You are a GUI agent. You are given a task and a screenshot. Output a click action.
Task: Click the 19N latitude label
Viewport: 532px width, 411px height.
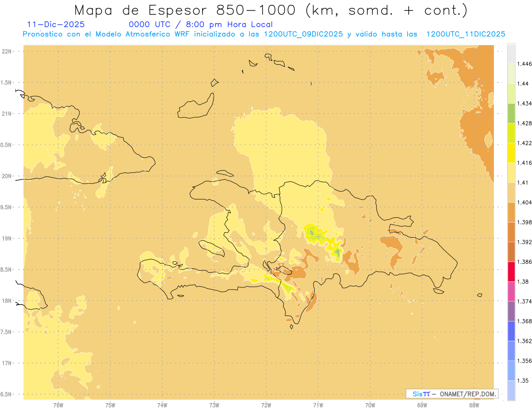(x=8, y=239)
